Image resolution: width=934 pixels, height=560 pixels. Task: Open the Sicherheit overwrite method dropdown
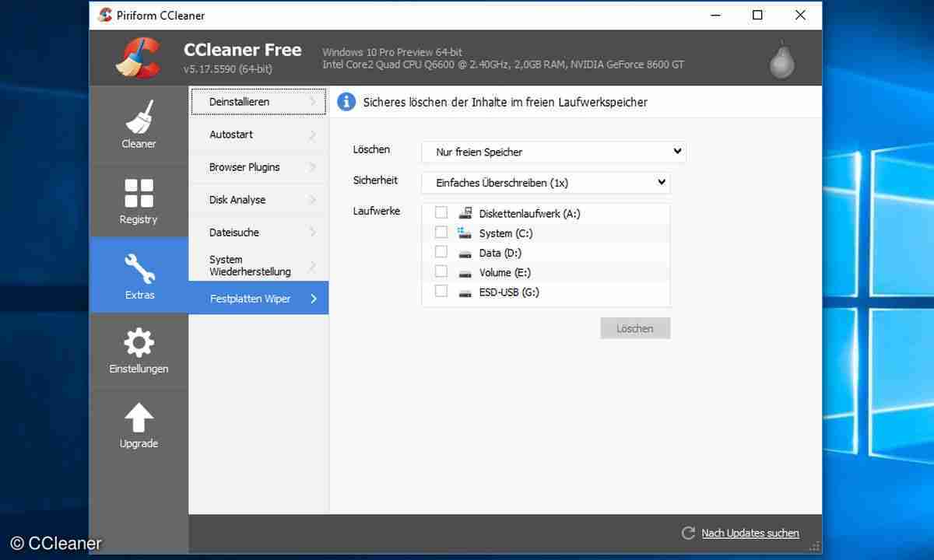click(545, 182)
